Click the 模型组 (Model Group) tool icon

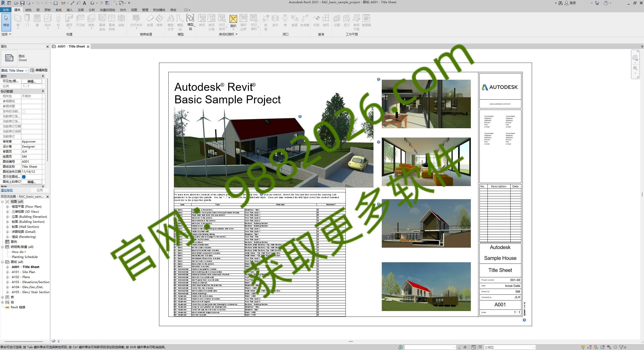(x=190, y=18)
